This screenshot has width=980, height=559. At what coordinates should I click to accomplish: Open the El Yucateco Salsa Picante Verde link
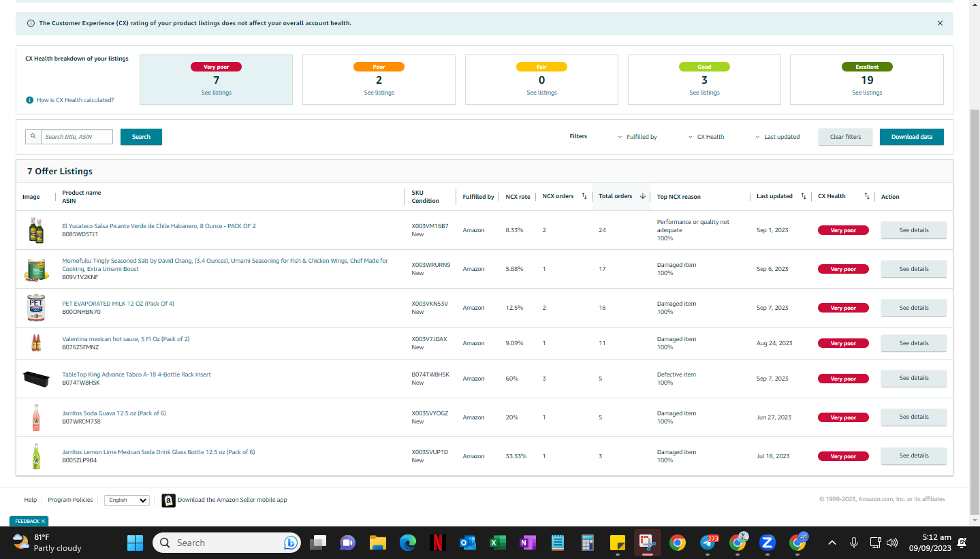pos(159,226)
